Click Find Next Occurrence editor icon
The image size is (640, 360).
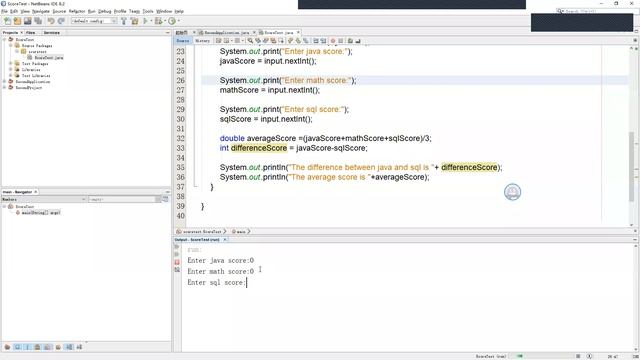click(x=266, y=41)
